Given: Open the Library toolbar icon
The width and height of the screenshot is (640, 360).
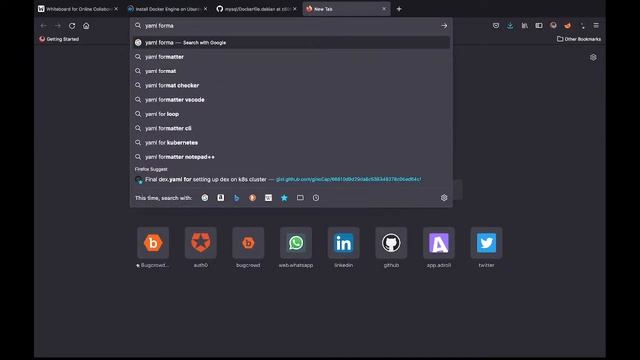Looking at the screenshot, I should 524,25.
